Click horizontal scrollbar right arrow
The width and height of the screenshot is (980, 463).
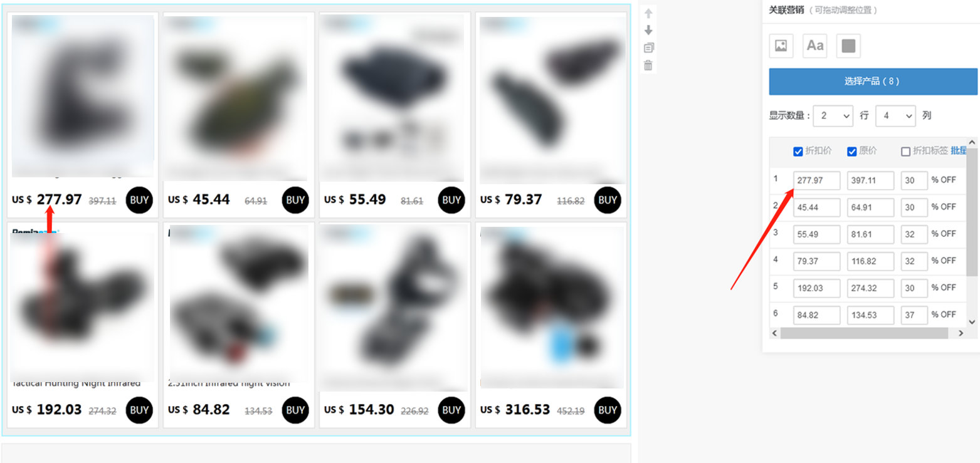(961, 333)
